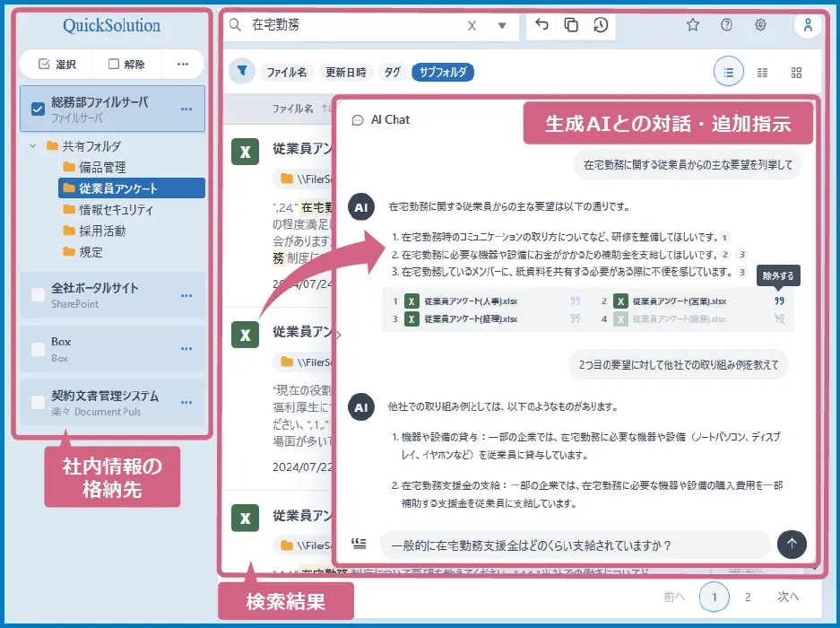Screen dimensions: 840x628
Task: Click third search result Excel icon
Action: tap(246, 518)
